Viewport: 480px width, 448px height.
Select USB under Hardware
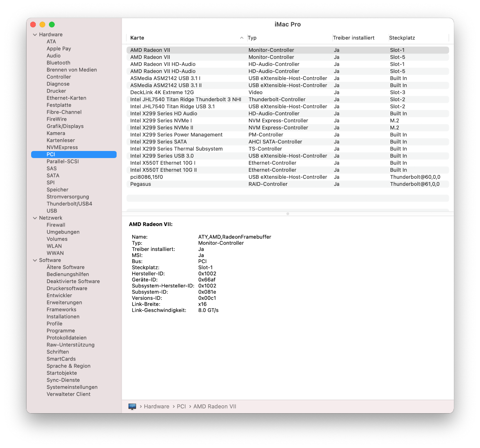[x=52, y=211]
